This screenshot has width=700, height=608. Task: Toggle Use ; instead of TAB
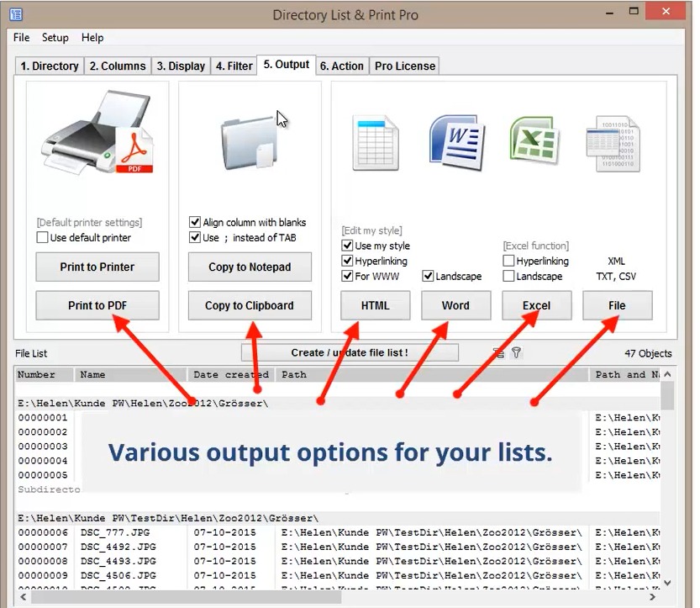195,237
